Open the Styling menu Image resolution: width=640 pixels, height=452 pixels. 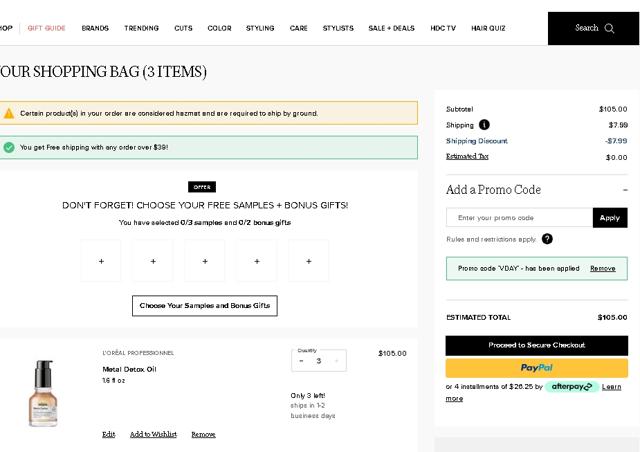[x=260, y=28]
